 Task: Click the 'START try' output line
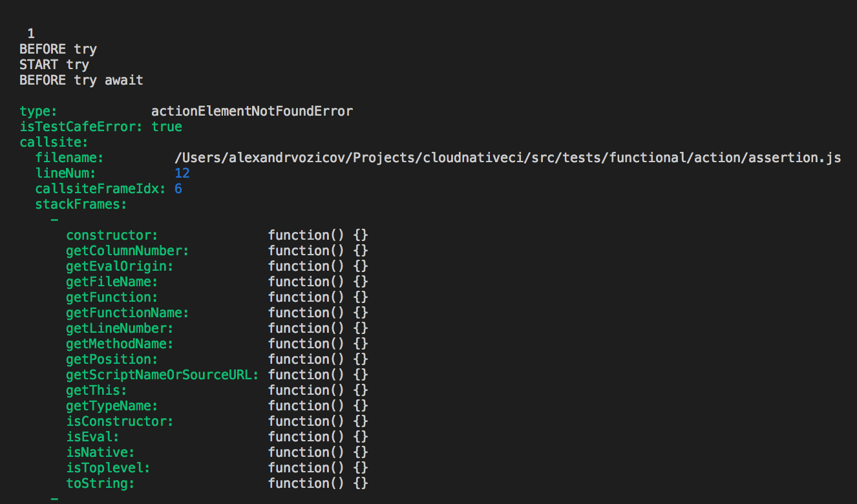click(54, 65)
